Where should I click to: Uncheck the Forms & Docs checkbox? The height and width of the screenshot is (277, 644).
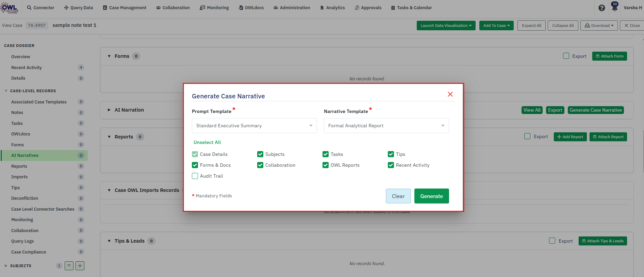coord(195,165)
